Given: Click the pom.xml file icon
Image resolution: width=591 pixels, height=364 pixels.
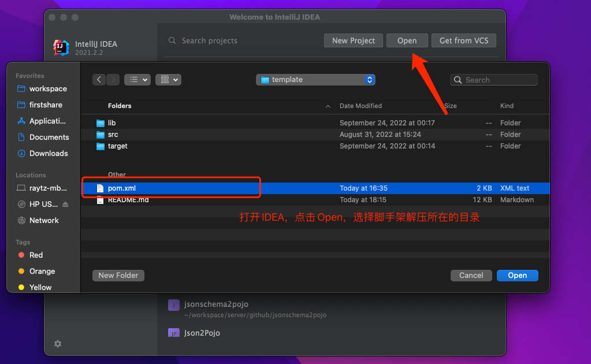Looking at the screenshot, I should click(100, 188).
